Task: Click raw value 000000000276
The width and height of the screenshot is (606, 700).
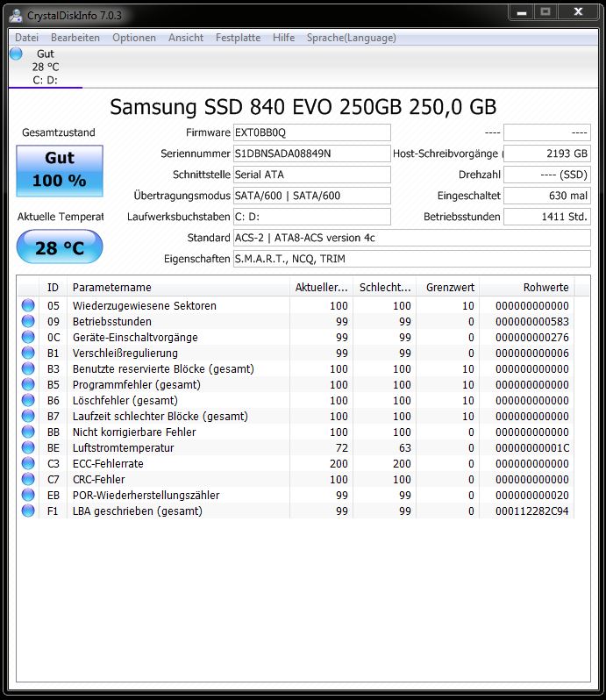Action: pyautogui.click(x=532, y=338)
